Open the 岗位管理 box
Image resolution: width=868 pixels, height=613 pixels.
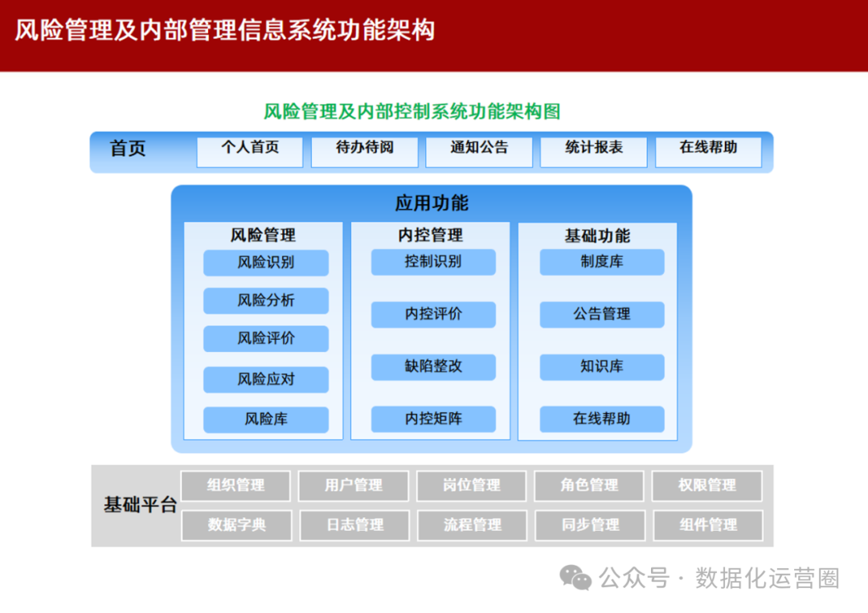(472, 486)
